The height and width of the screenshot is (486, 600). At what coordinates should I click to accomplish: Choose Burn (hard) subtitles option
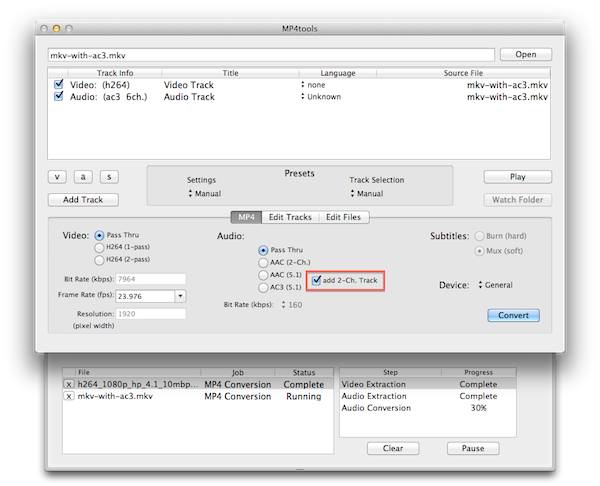(x=479, y=236)
